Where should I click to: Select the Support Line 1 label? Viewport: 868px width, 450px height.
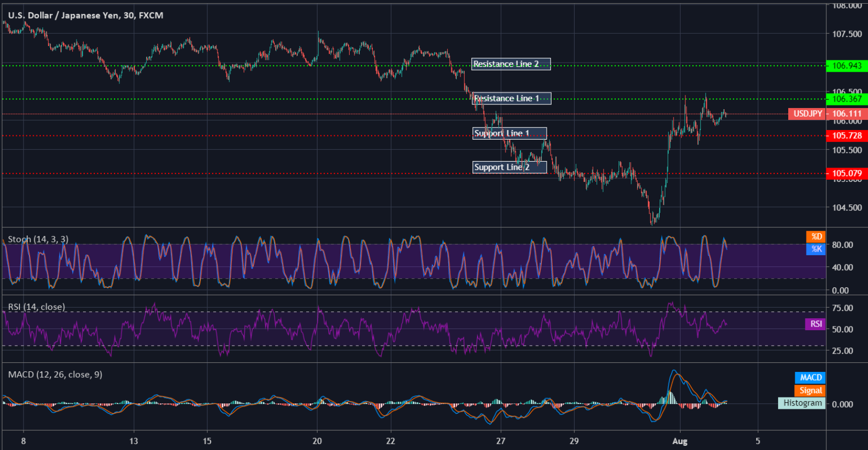(509, 133)
